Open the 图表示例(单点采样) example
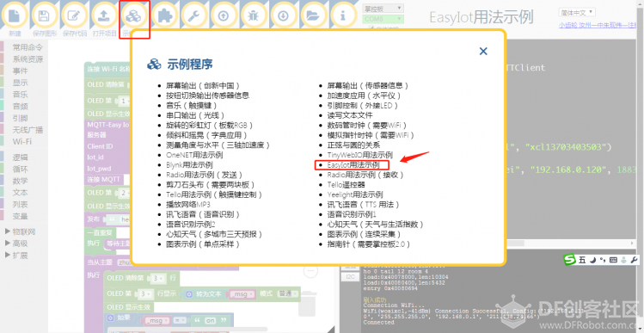This screenshot has width=644, height=333. (x=203, y=244)
